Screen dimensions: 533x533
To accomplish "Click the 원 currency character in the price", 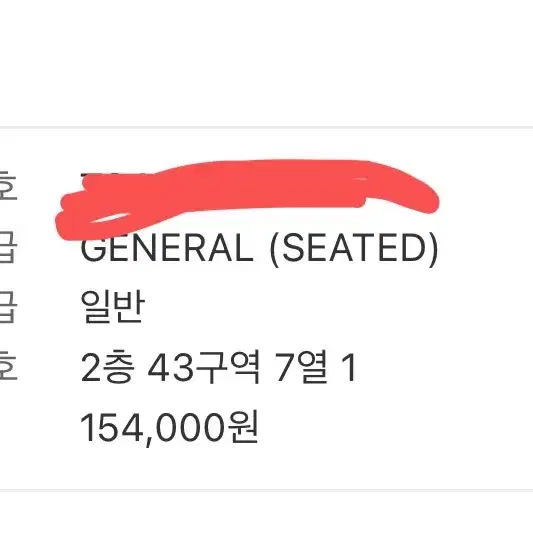I will pos(243,426).
